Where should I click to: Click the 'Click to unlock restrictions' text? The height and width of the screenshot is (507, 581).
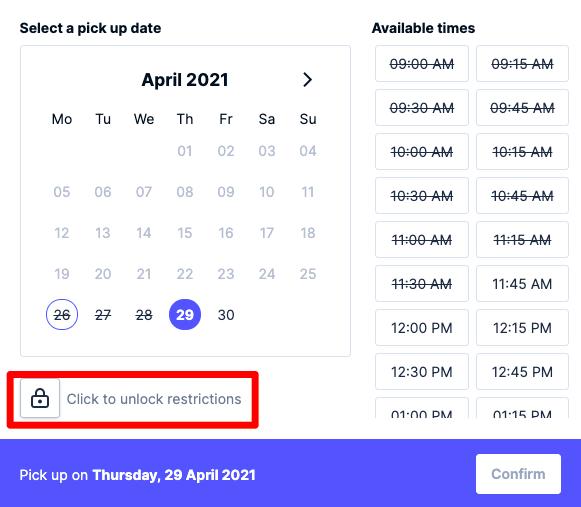tap(154, 399)
